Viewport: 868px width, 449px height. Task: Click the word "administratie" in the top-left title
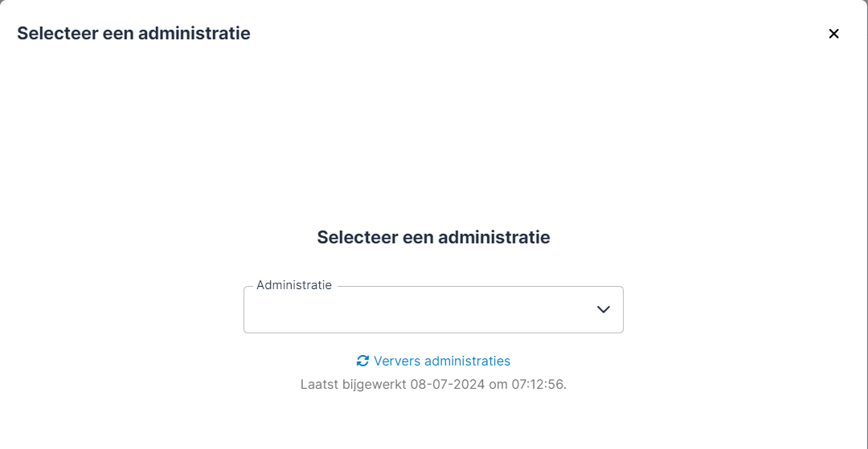pos(194,33)
